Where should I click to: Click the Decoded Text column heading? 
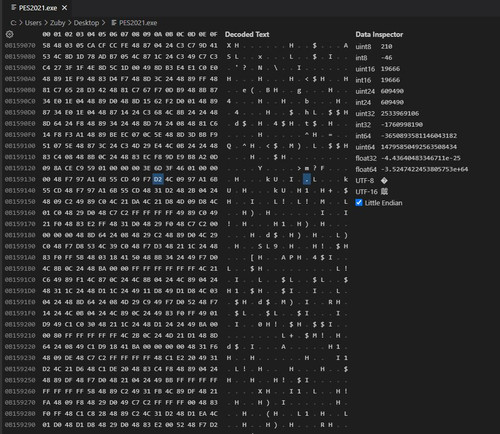[x=247, y=34]
